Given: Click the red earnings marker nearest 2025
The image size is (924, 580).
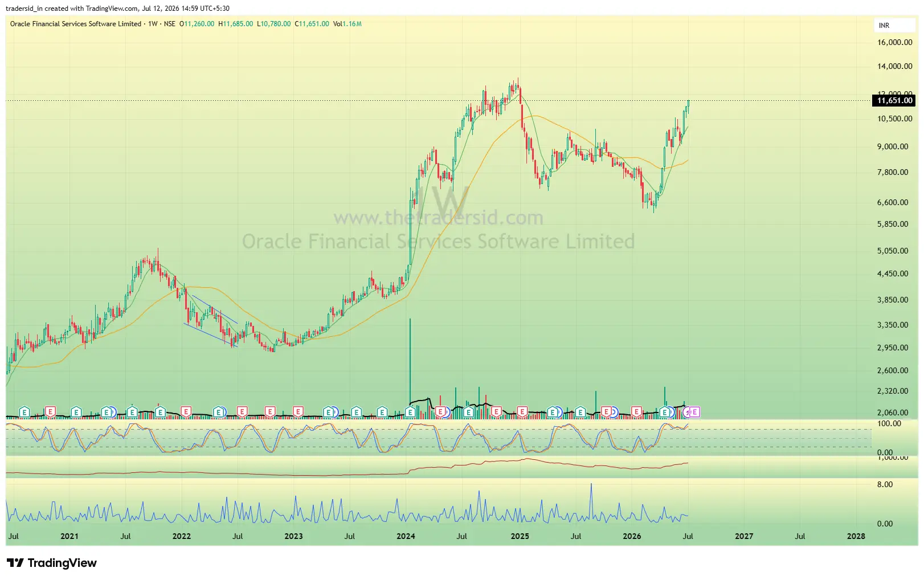Looking at the screenshot, I should [522, 411].
